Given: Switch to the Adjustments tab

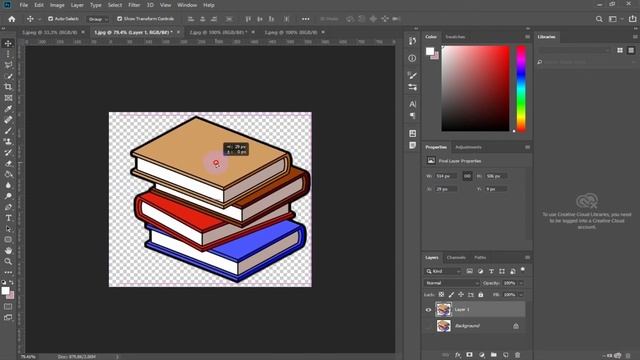Looking at the screenshot, I should click(468, 147).
